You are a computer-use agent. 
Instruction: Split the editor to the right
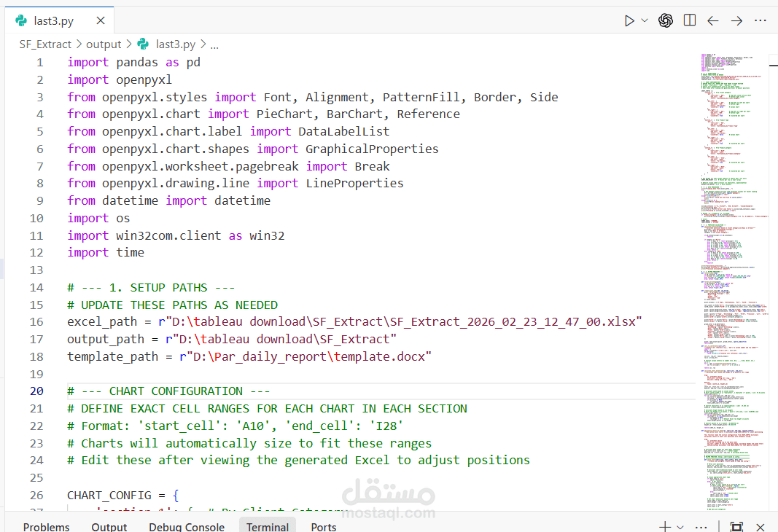(x=690, y=20)
